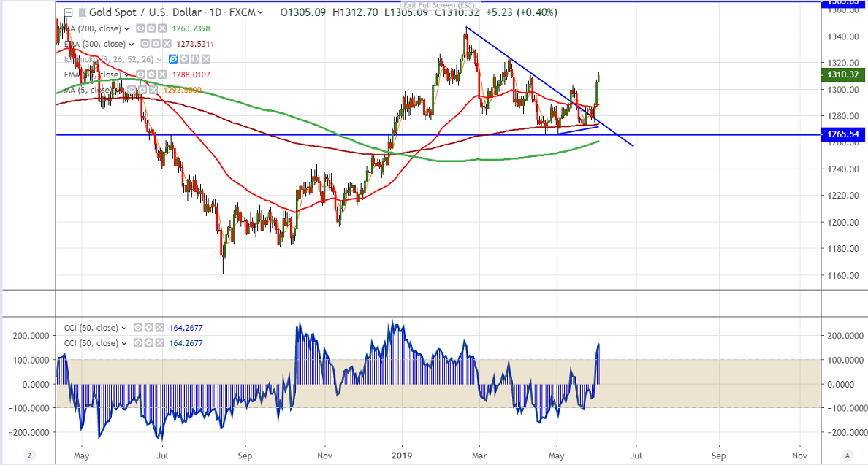Click the EMA 300 value 1273.5311

tap(195, 44)
